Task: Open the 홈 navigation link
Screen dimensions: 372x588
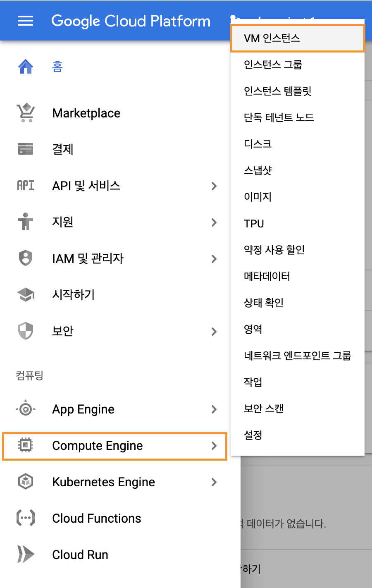Action: click(57, 66)
